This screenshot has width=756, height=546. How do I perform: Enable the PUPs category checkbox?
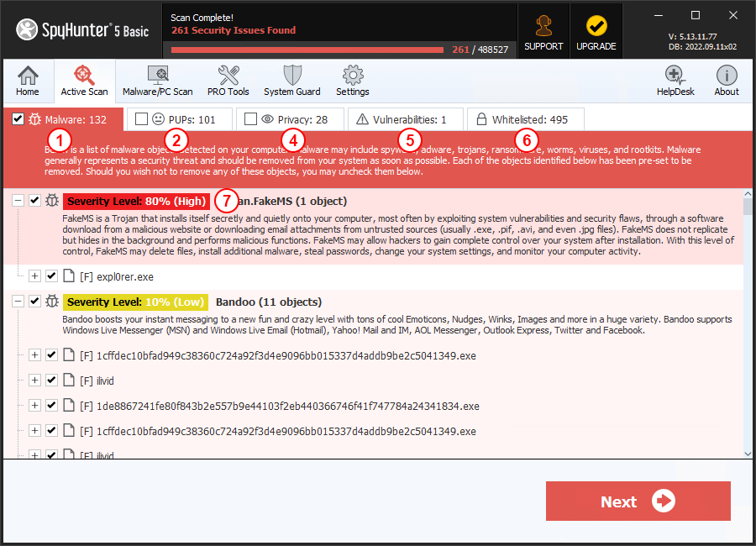(141, 119)
